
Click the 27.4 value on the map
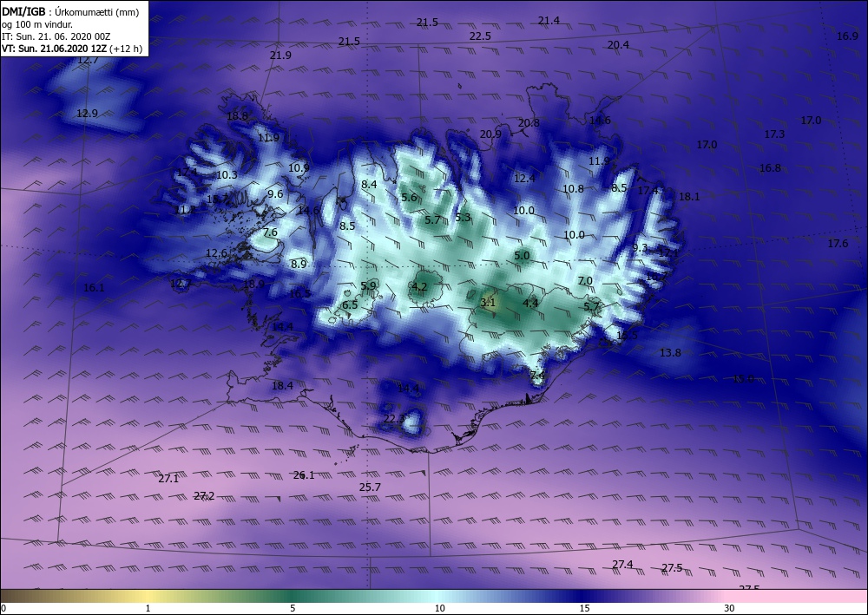pos(622,564)
